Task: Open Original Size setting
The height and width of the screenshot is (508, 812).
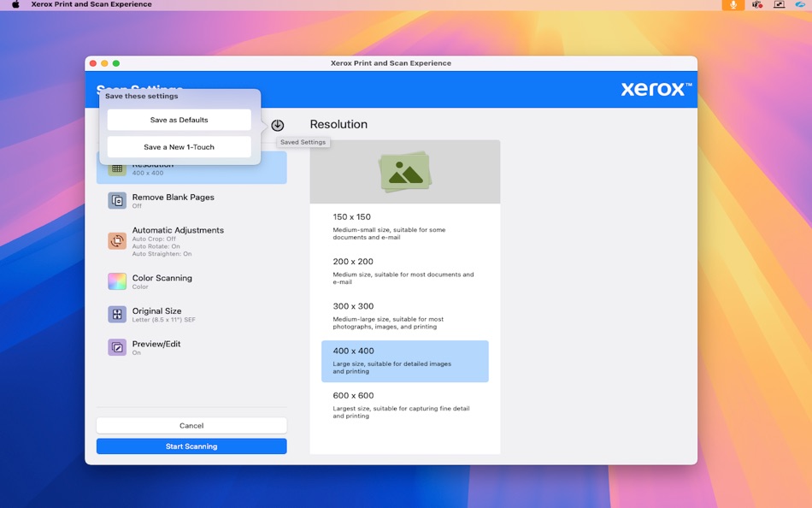Action: click(191, 314)
